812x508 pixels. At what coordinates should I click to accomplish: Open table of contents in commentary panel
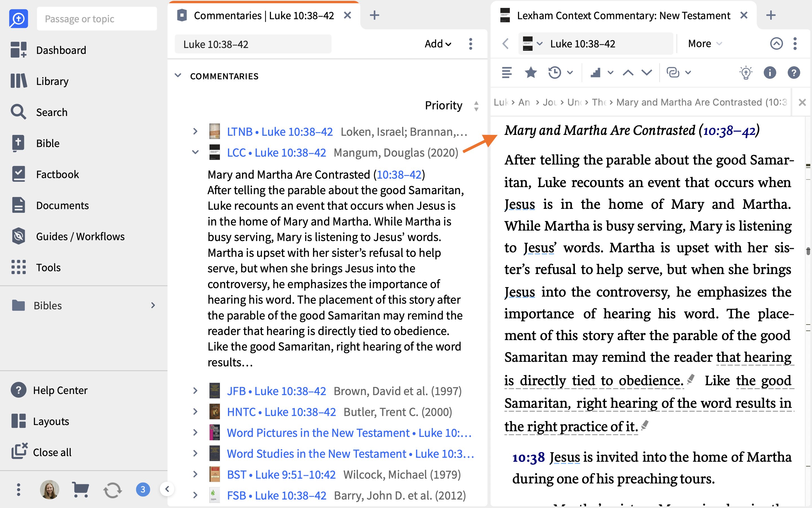pyautogui.click(x=507, y=73)
